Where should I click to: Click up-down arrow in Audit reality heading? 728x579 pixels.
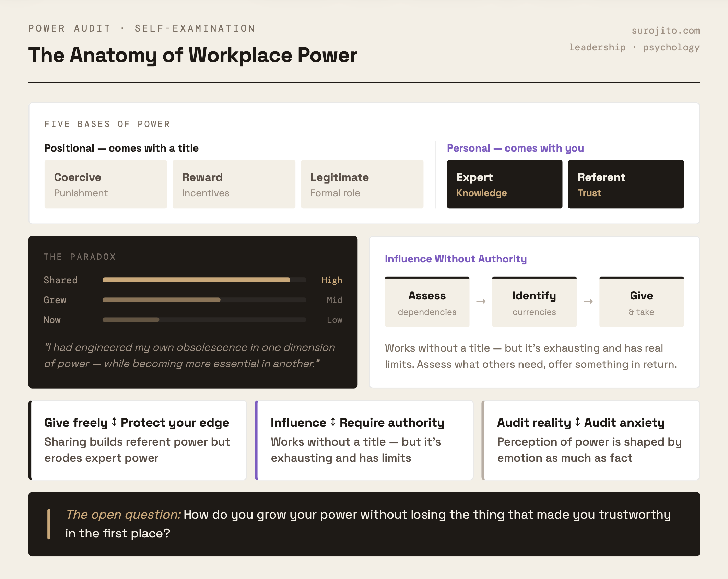pyautogui.click(x=578, y=422)
